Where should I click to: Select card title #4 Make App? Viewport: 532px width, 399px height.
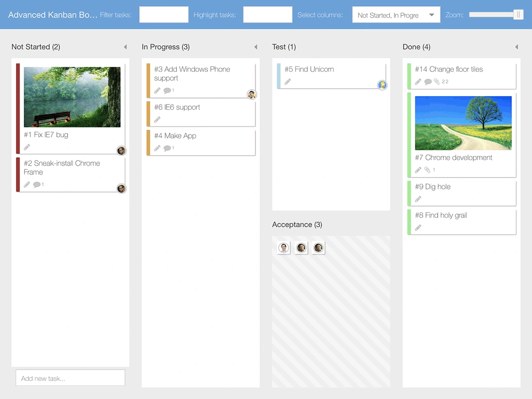(x=175, y=136)
